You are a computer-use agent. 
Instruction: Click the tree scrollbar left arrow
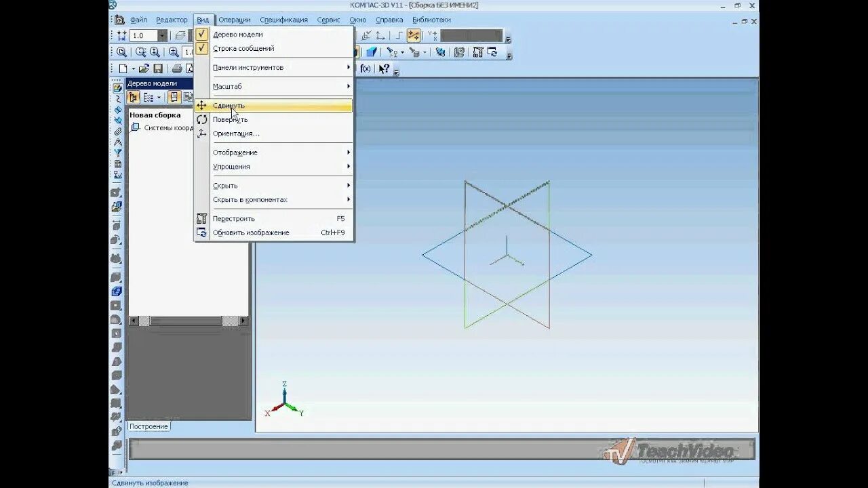134,321
